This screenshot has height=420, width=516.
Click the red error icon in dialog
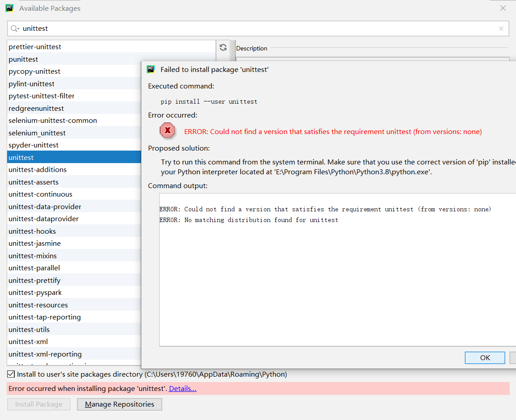click(x=167, y=130)
